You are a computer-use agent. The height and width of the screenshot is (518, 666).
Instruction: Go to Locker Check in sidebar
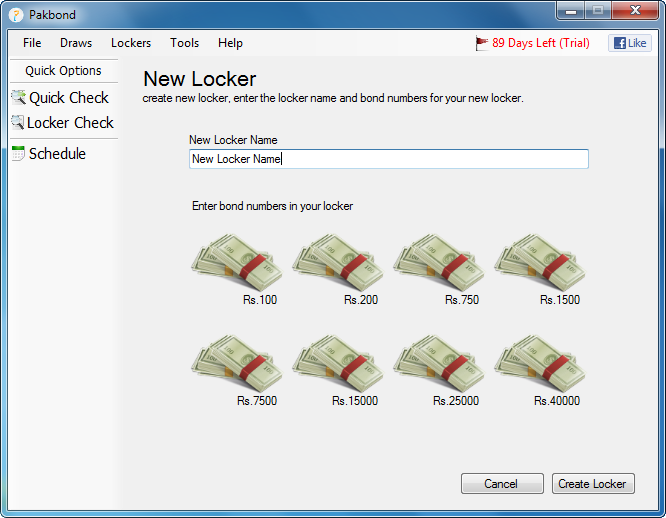pos(70,123)
